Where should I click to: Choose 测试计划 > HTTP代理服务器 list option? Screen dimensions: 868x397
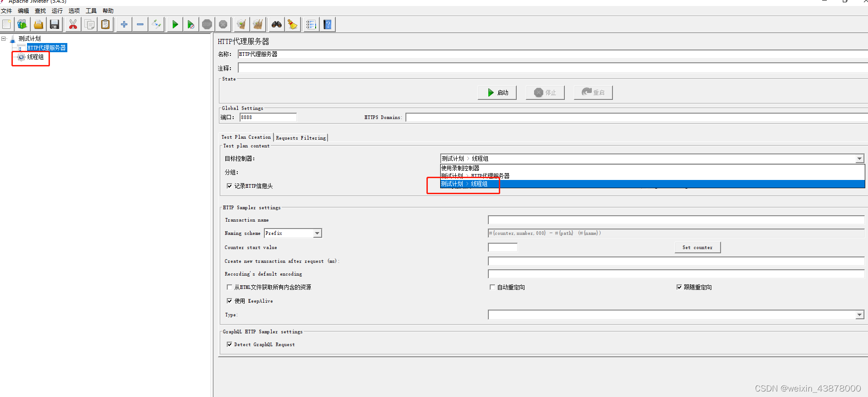[x=652, y=176]
